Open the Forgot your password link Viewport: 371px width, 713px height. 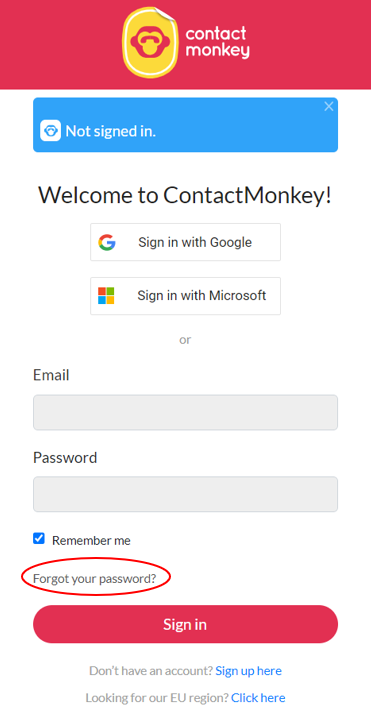(x=95, y=578)
